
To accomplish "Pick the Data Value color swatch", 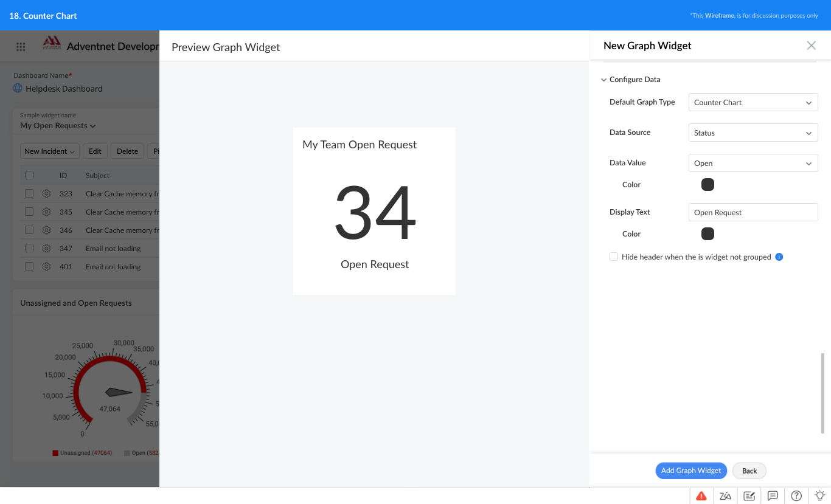I will click(x=708, y=185).
